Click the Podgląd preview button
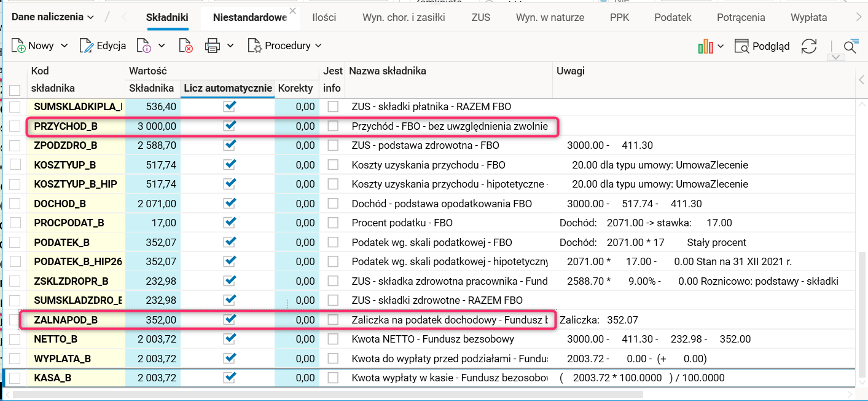Screen dimensions: 868x401 [x=762, y=46]
